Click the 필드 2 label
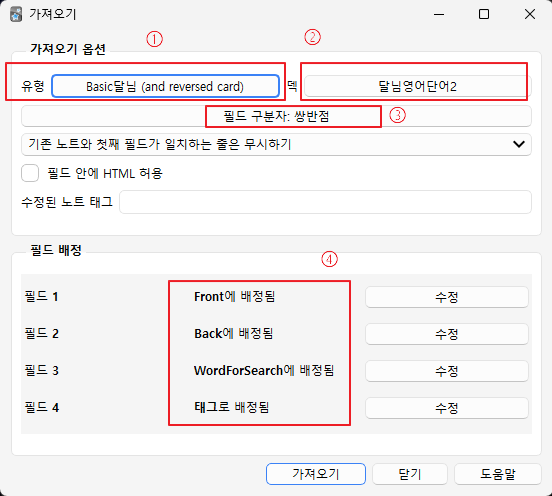Viewport: 552px width, 496px height. (41, 333)
